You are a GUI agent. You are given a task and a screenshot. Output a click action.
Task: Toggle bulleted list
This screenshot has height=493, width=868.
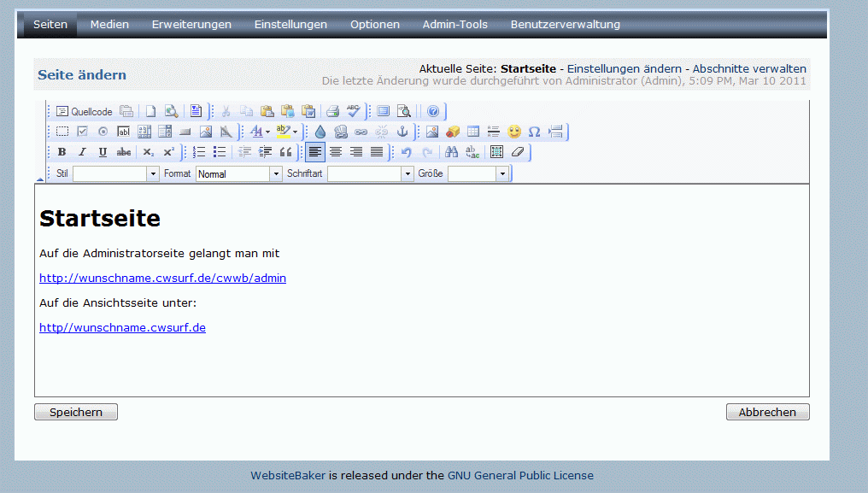(x=220, y=152)
